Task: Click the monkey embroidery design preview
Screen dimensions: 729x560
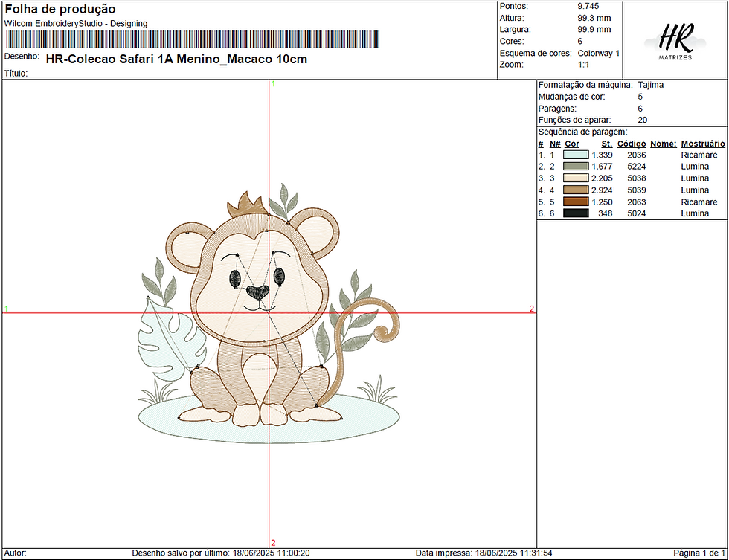Action: tap(269, 313)
